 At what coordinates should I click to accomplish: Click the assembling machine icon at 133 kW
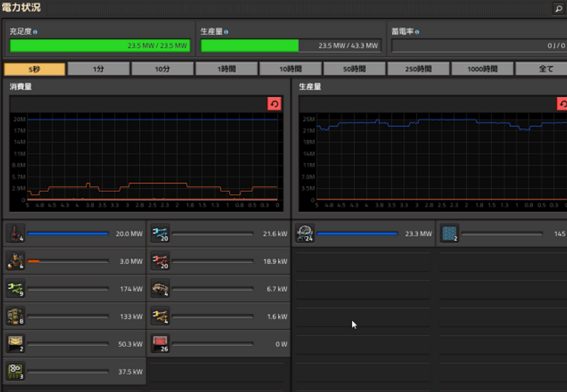[x=15, y=316]
